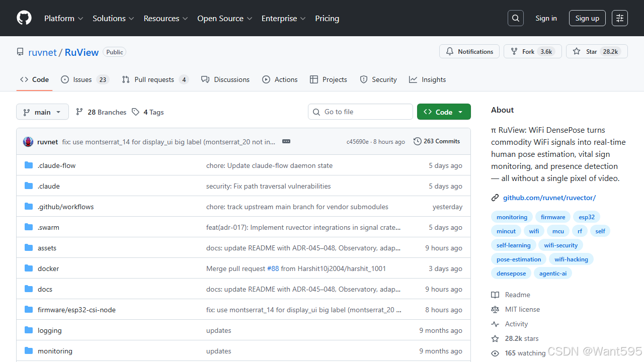This screenshot has height=362, width=644.
Task: Open the green Code dropdown button
Action: point(444,112)
